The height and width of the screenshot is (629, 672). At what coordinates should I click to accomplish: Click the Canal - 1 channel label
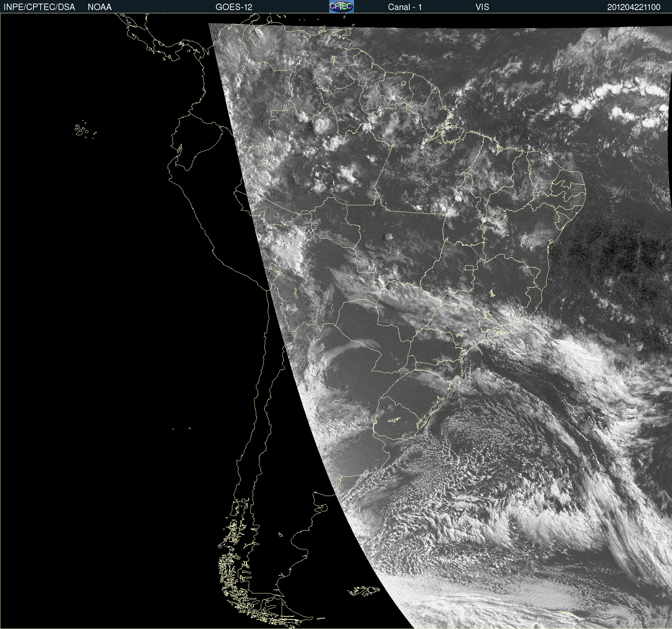click(x=405, y=7)
